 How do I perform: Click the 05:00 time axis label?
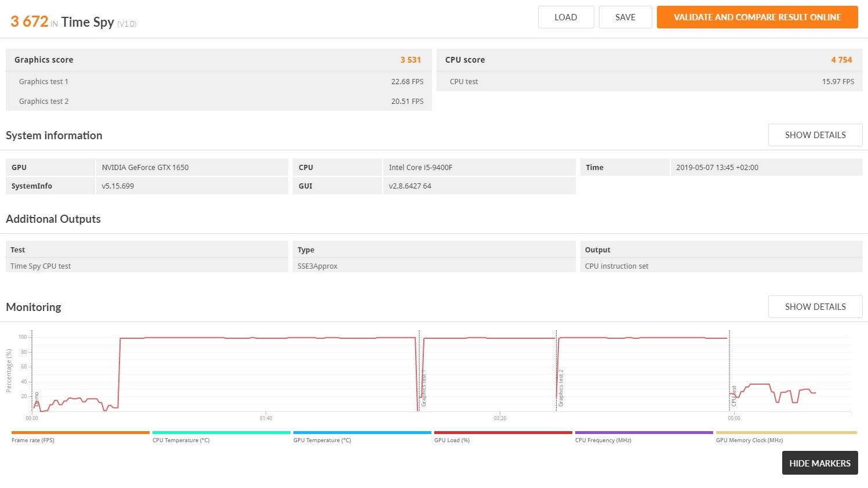pyautogui.click(x=734, y=418)
